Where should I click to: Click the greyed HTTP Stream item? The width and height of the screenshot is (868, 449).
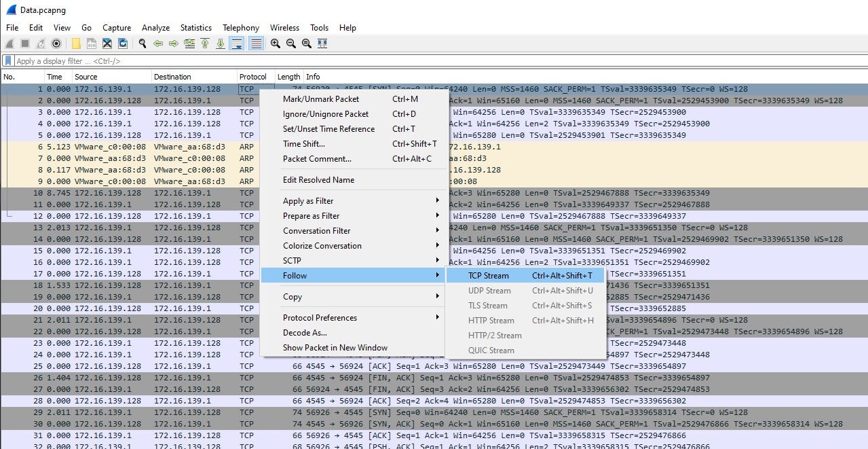tap(525, 321)
